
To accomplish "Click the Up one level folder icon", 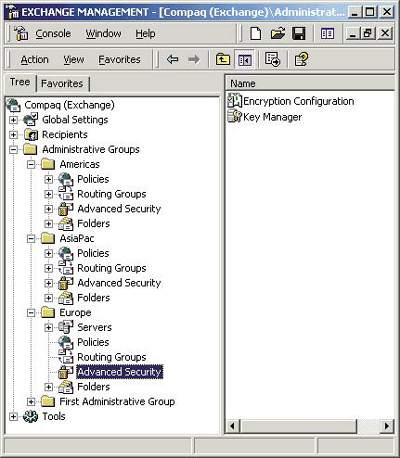I will (x=223, y=60).
